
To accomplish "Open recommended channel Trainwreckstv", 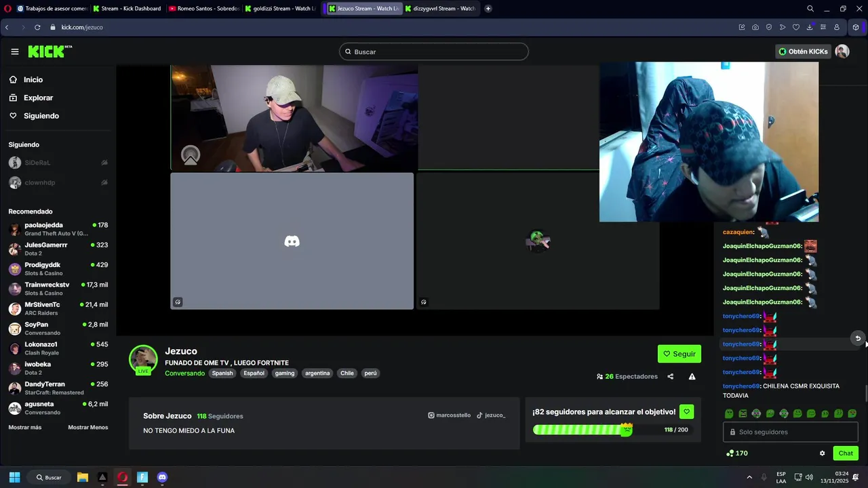I will (x=58, y=289).
